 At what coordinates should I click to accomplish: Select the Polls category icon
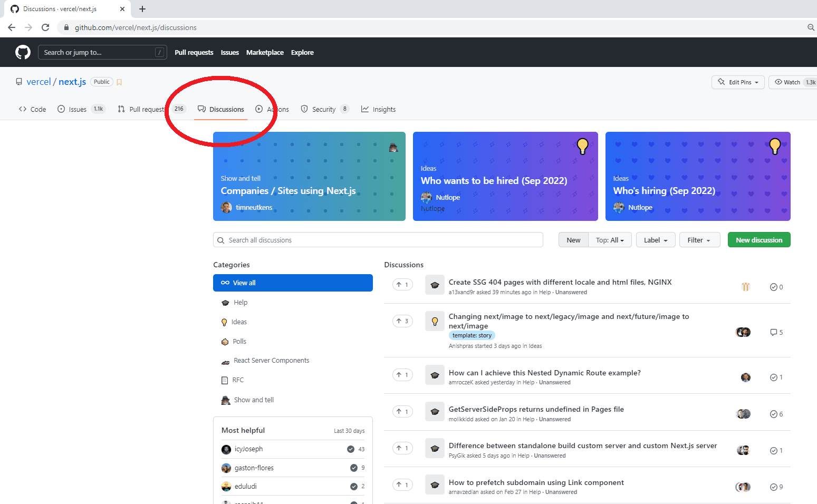pyautogui.click(x=225, y=341)
